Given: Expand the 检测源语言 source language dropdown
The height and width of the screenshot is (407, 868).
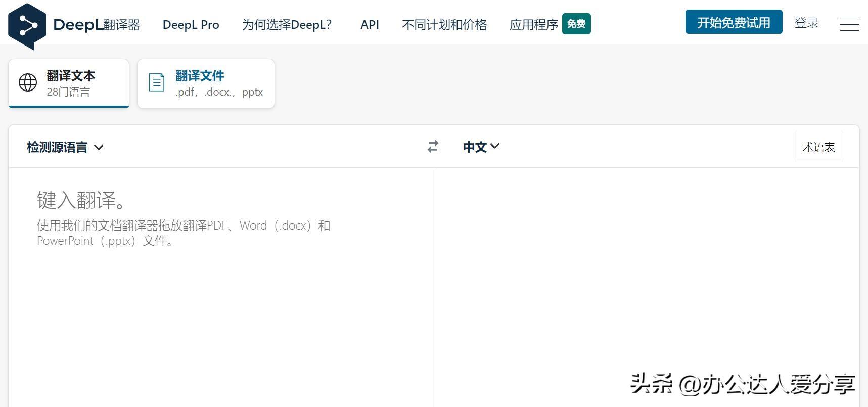Looking at the screenshot, I should coord(65,147).
